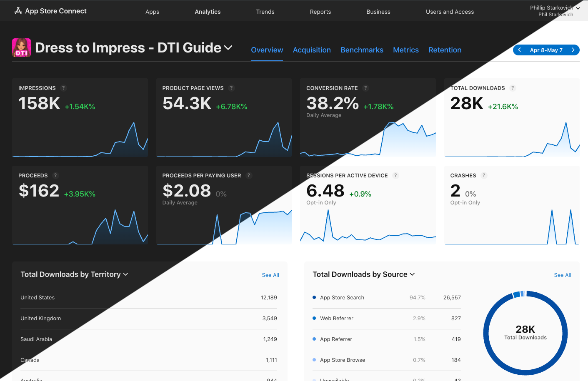The width and height of the screenshot is (588, 381).
Task: Click the Proceeds Per Paying User help icon
Action: click(x=249, y=175)
